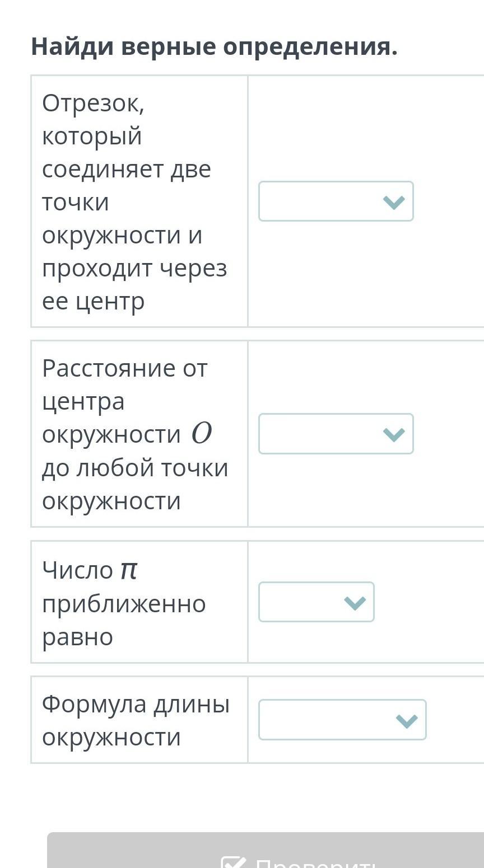Click the word "Число" in the third row
This screenshot has height=868, width=484.
click(x=78, y=571)
